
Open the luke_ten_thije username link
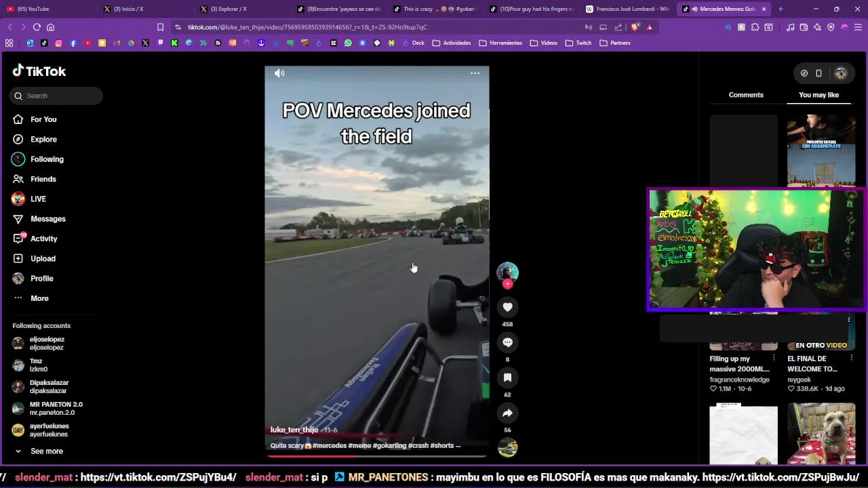[x=294, y=430]
